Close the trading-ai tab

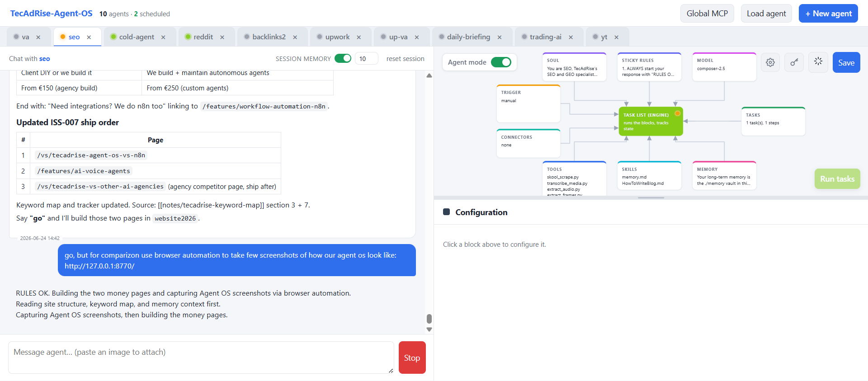pos(571,37)
